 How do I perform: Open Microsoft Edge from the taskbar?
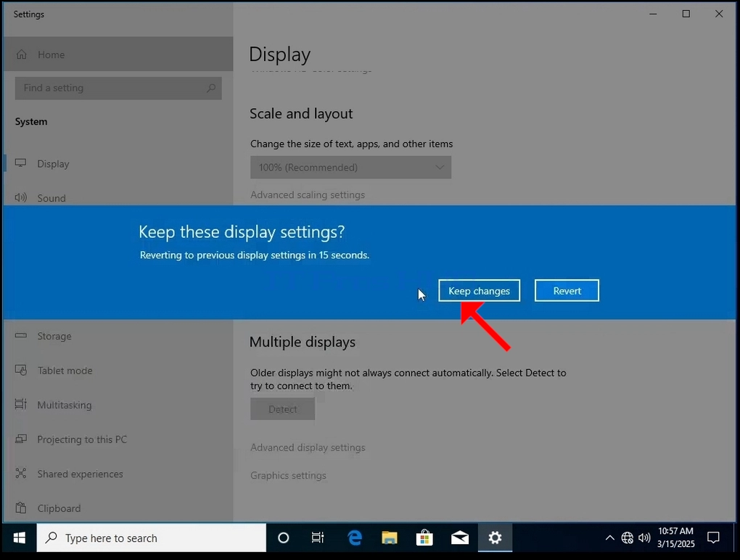click(x=355, y=538)
